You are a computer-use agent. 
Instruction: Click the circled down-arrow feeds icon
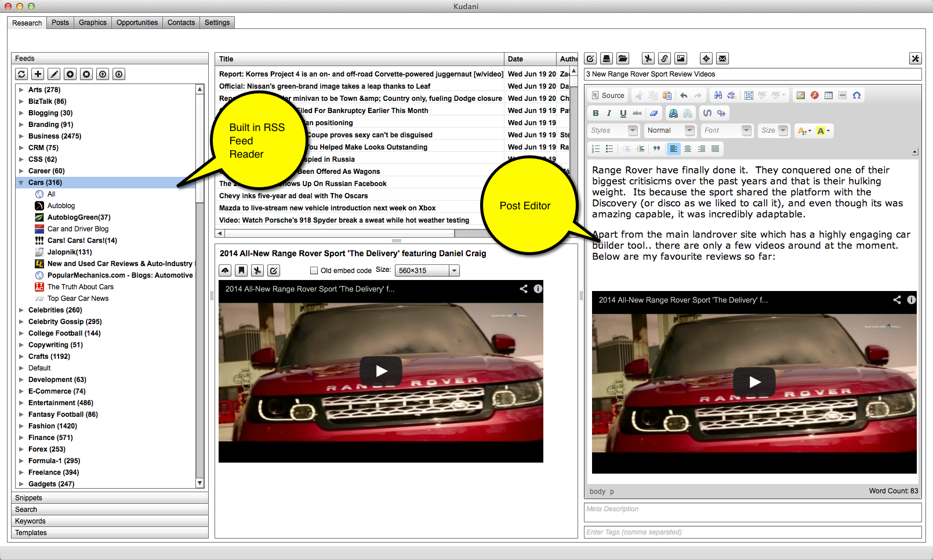tap(119, 74)
